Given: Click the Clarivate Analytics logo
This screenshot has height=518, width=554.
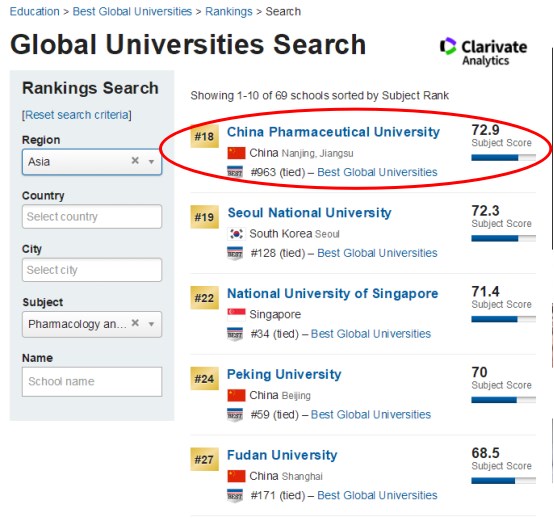Looking at the screenshot, I should click(x=483, y=52).
